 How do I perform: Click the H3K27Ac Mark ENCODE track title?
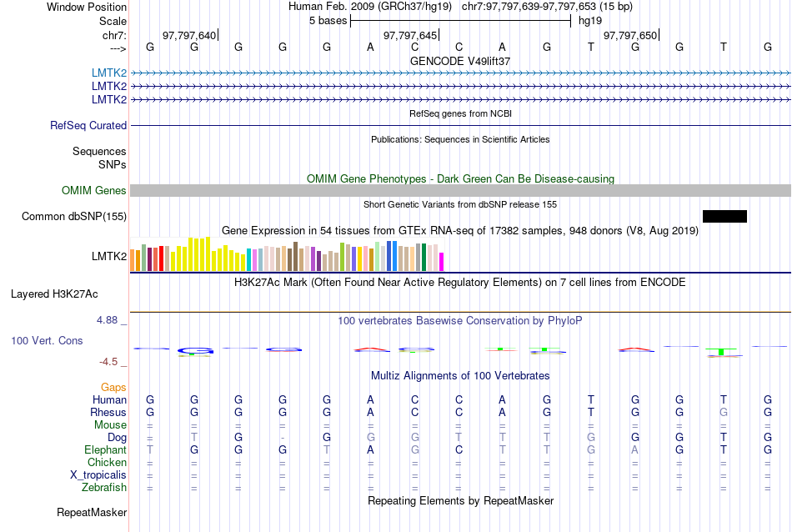pyautogui.click(x=460, y=283)
